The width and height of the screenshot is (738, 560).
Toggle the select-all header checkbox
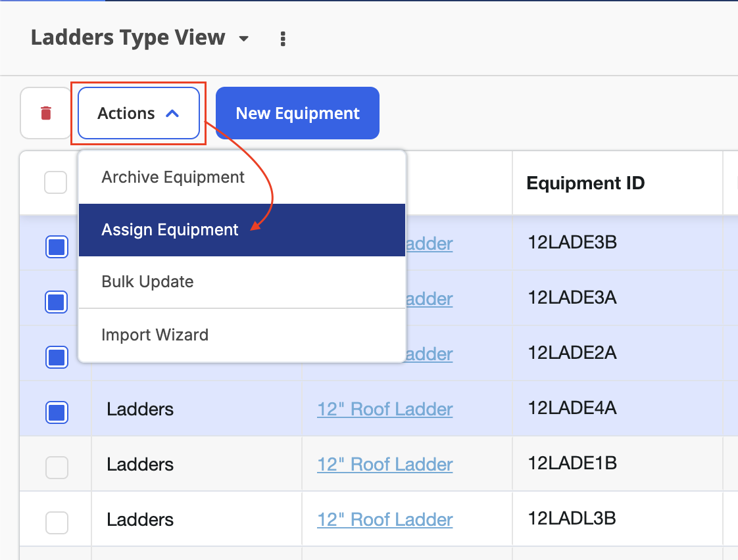tap(55, 183)
